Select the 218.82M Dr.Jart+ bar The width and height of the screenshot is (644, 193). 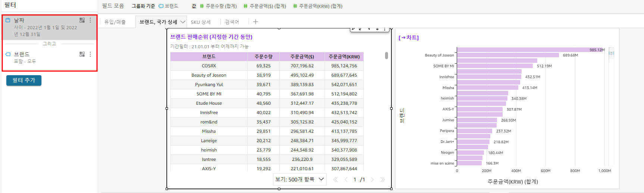473,142
